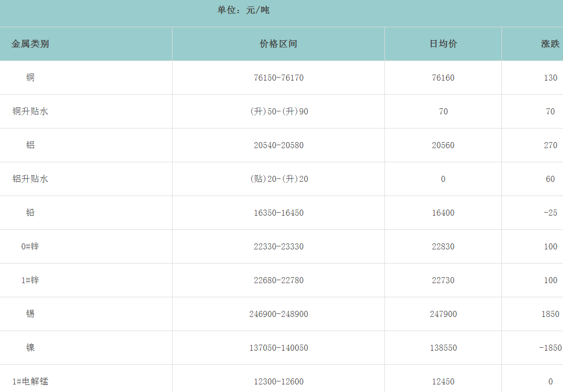Select the 镍 metal name cell
Image resolution: width=563 pixels, height=392 pixels.
click(x=30, y=348)
